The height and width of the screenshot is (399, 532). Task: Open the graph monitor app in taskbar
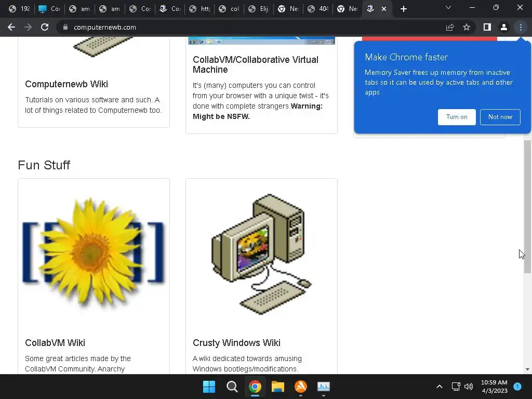coord(323,387)
